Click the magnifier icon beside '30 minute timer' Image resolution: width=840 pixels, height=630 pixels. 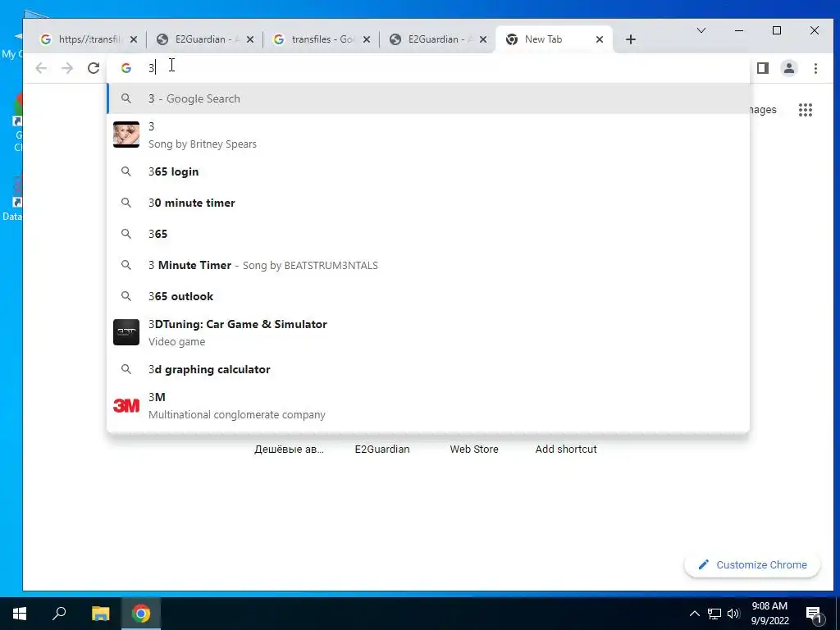126,203
